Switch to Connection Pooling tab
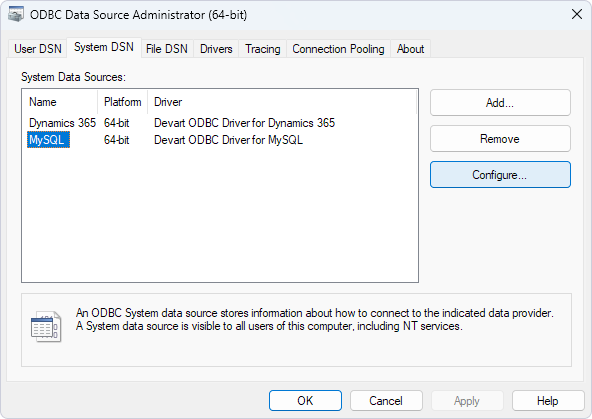This screenshot has width=592, height=419. [338, 49]
